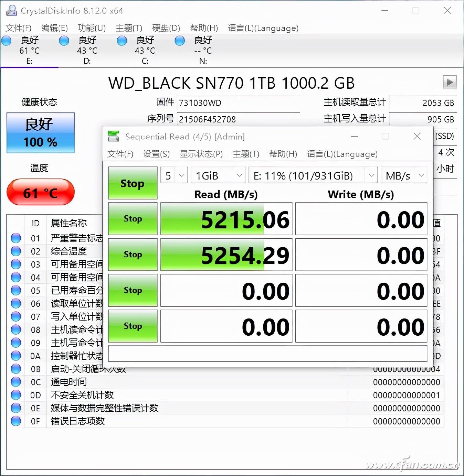Click the ID column header
Screen dimensions: 464x476
pyautogui.click(x=35, y=223)
